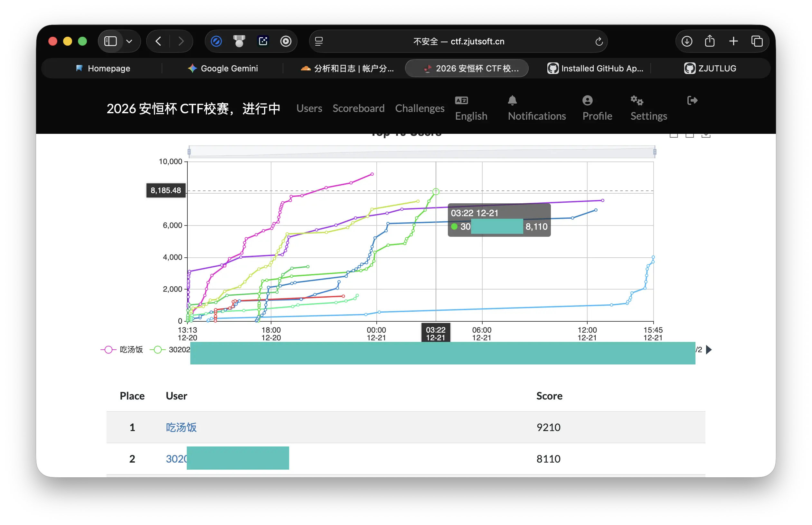Go to the next legend page arrow
This screenshot has width=812, height=525.
(x=709, y=350)
